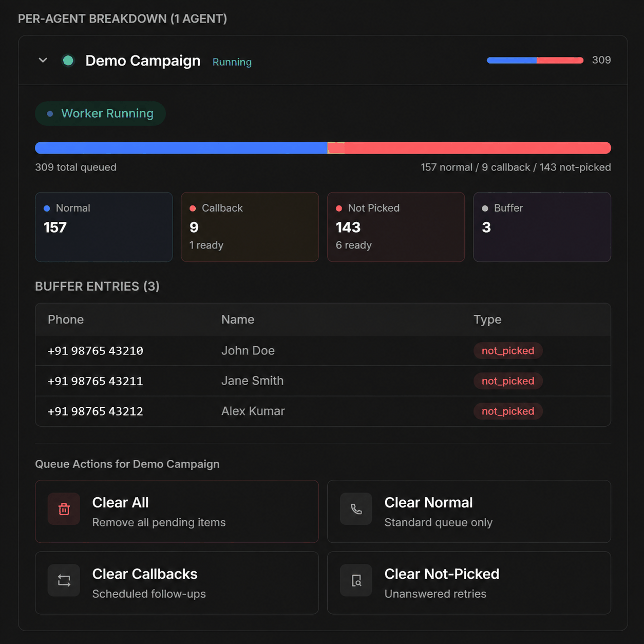644x644 pixels.
Task: Click the Clear Not-Picked search icon
Action: (x=356, y=580)
